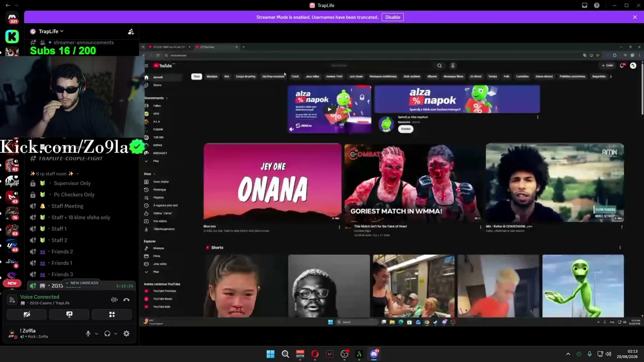Open Windows taskbar search

point(285,354)
